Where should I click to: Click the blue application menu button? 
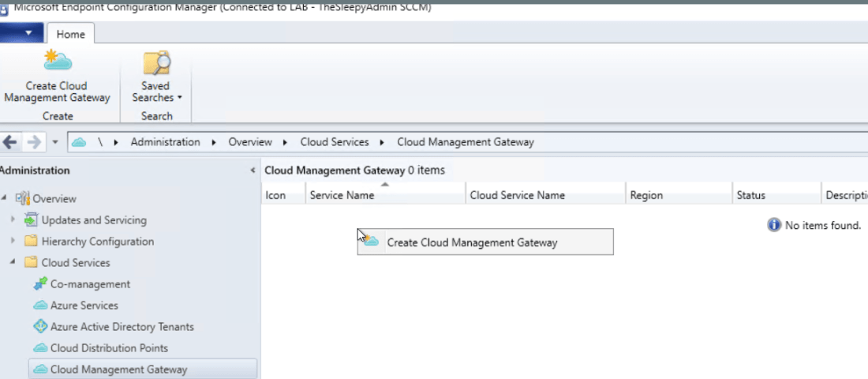pyautogui.click(x=22, y=32)
